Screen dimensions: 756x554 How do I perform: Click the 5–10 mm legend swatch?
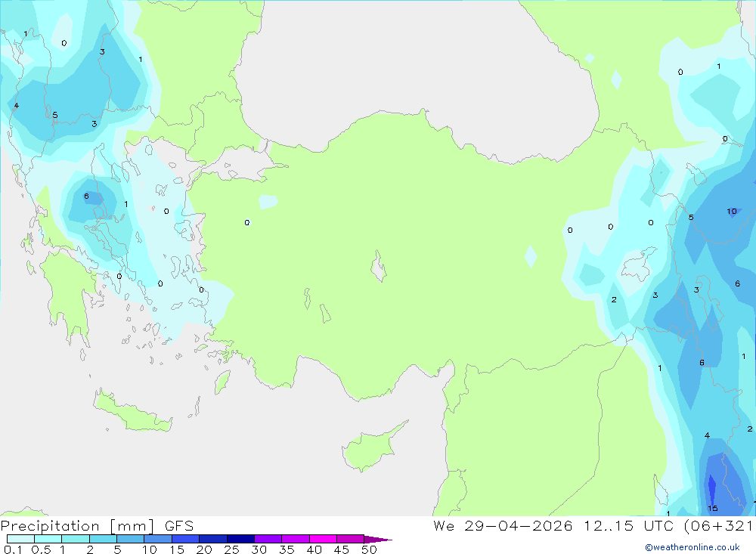(131, 539)
